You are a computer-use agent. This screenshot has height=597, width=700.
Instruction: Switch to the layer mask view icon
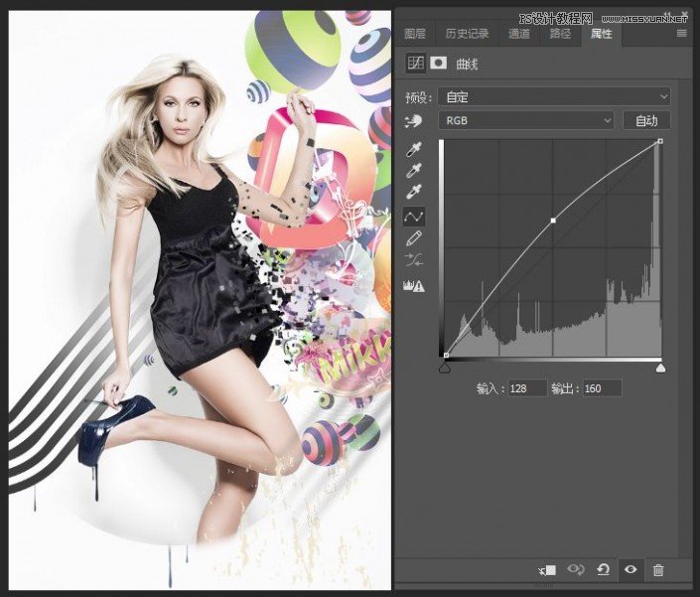[x=438, y=63]
